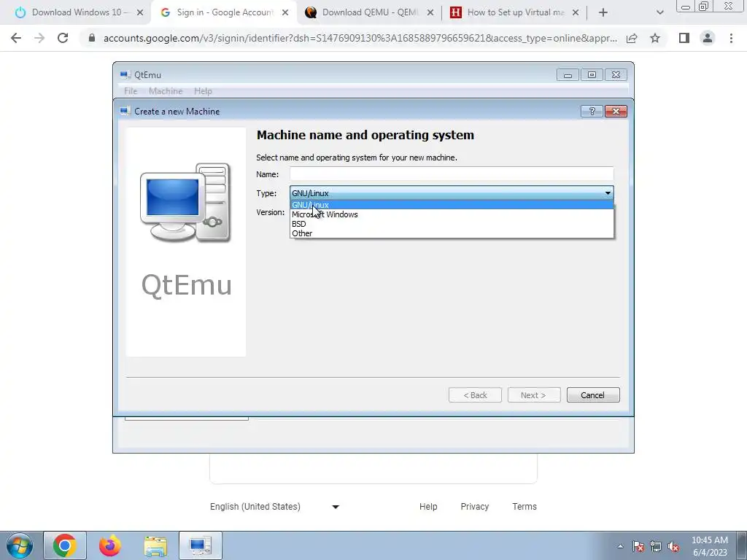
Task: Open network tray icon
Action: tap(656, 546)
